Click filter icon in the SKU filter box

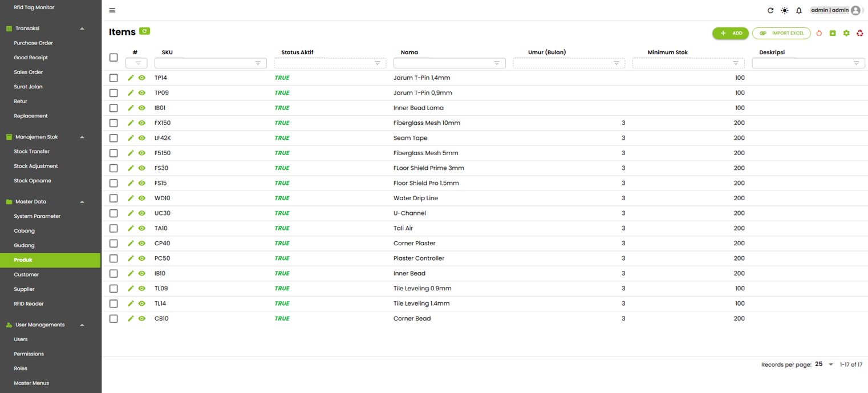(x=258, y=63)
